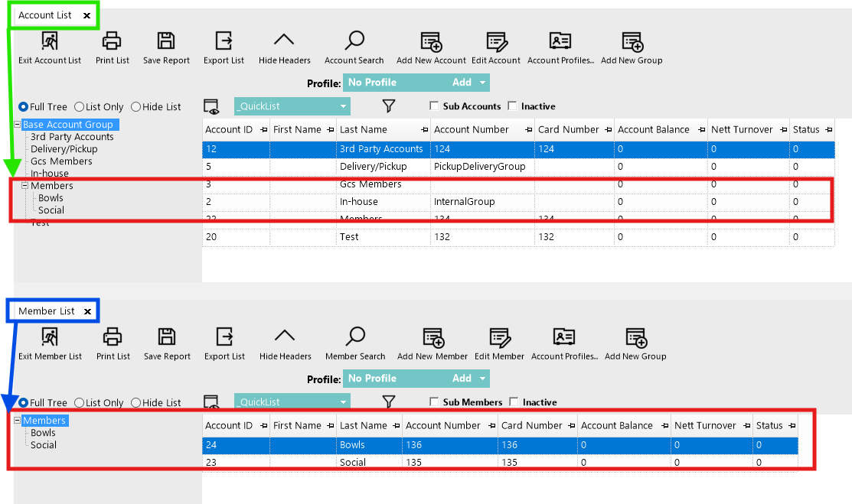
Task: Switch to the Account List tab
Action: (45, 15)
